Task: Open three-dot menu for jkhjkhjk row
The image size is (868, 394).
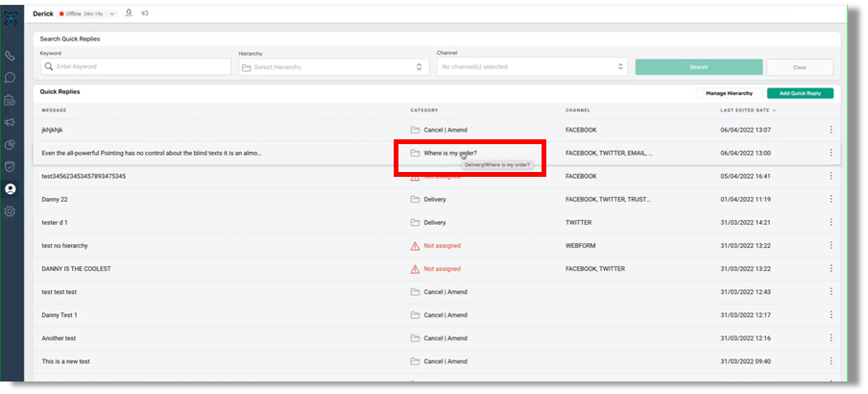Action: tap(831, 130)
